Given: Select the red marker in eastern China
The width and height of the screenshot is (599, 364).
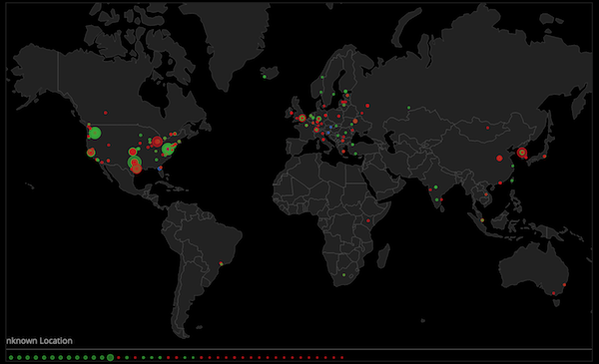Looking at the screenshot, I should [499, 158].
